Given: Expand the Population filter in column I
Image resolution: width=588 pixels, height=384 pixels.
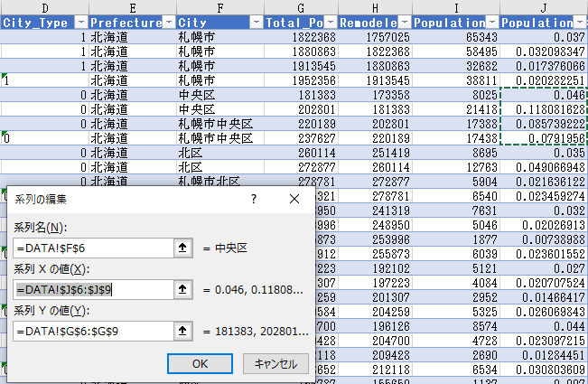Looking at the screenshot, I should 490,22.
